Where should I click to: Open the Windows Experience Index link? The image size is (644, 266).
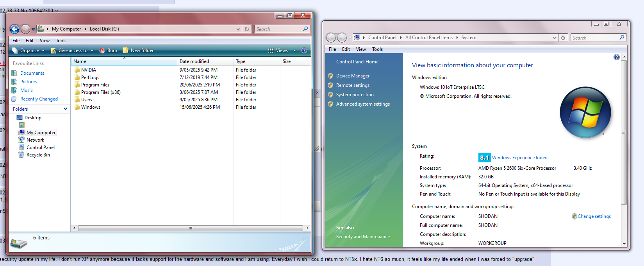pos(519,158)
